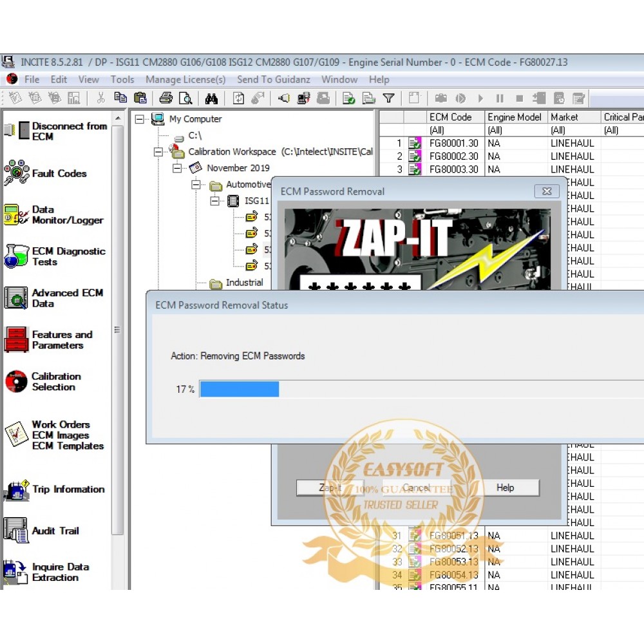Open Inquire Data Extraction
Screen dimensions: 644x644
click(46, 572)
